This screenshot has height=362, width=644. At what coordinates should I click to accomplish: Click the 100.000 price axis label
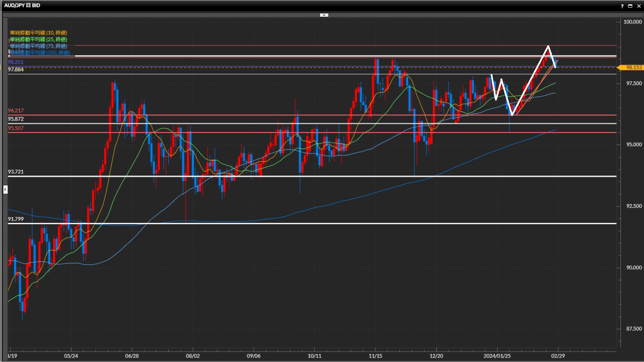[x=632, y=22]
